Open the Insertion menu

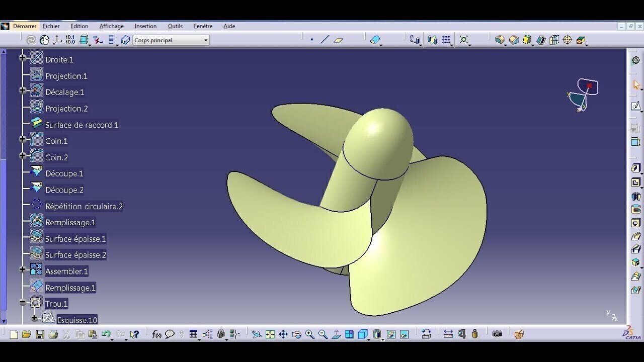(145, 26)
